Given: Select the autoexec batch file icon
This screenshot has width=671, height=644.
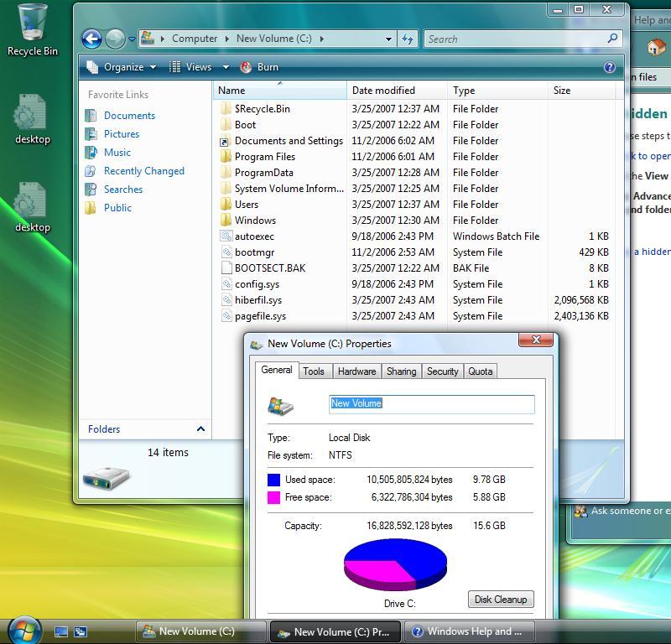Looking at the screenshot, I should tap(226, 236).
